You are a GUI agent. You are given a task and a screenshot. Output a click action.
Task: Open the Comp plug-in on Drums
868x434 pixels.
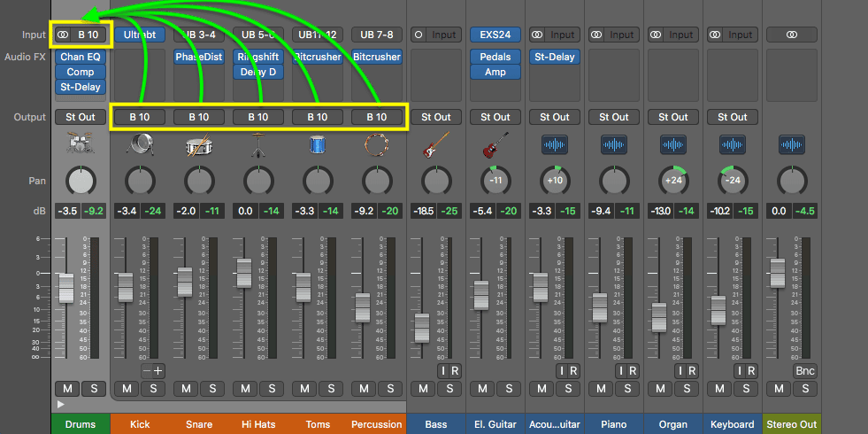click(x=81, y=72)
